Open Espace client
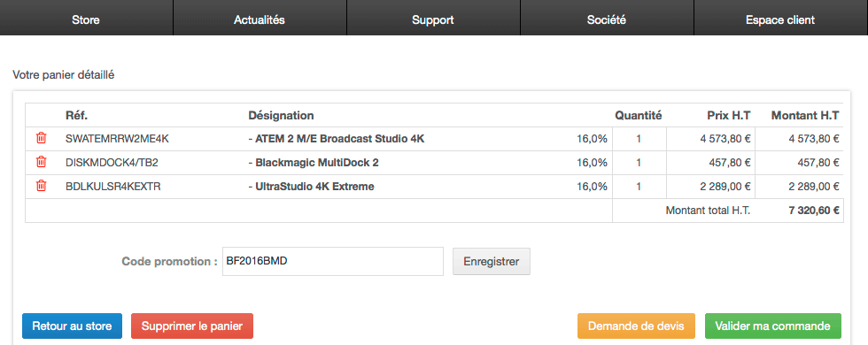This screenshot has height=345, width=868. click(780, 19)
